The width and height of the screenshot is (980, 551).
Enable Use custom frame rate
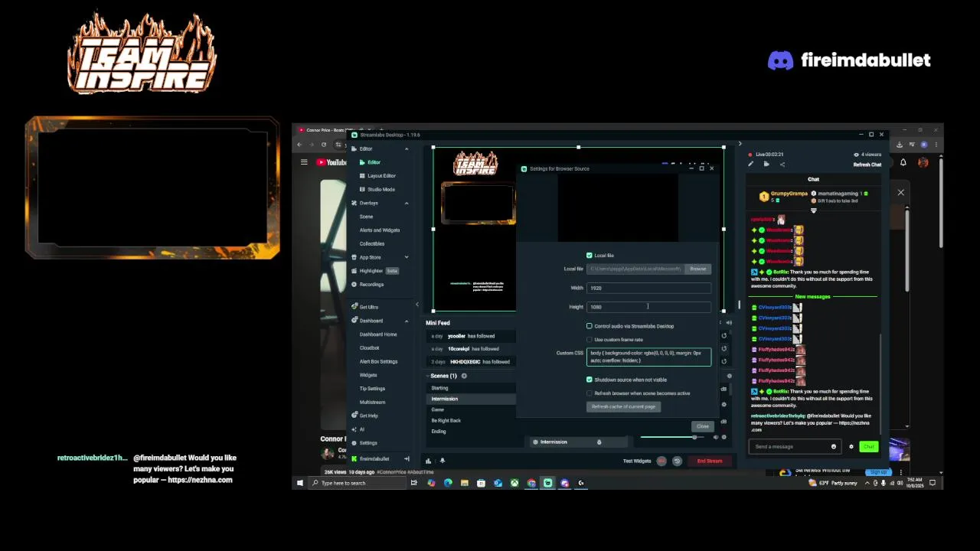[590, 340]
